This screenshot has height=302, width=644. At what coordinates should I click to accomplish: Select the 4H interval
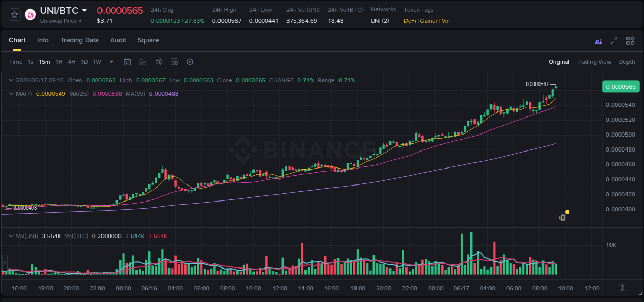coord(72,62)
